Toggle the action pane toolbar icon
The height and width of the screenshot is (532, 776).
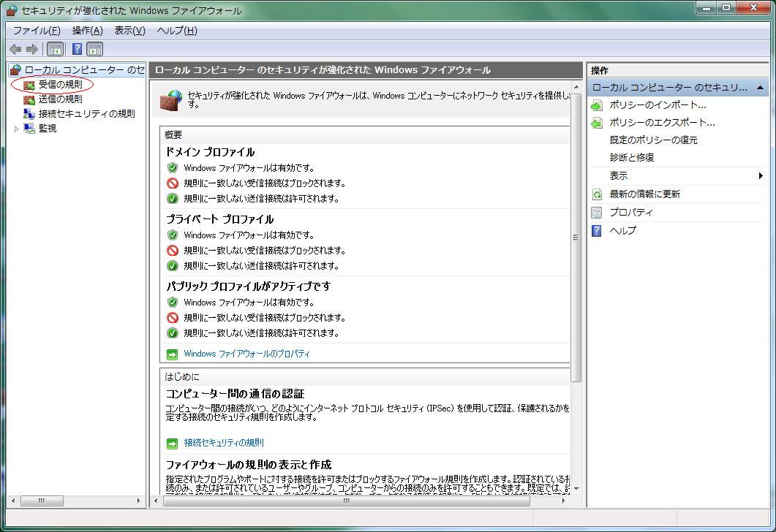click(x=95, y=49)
